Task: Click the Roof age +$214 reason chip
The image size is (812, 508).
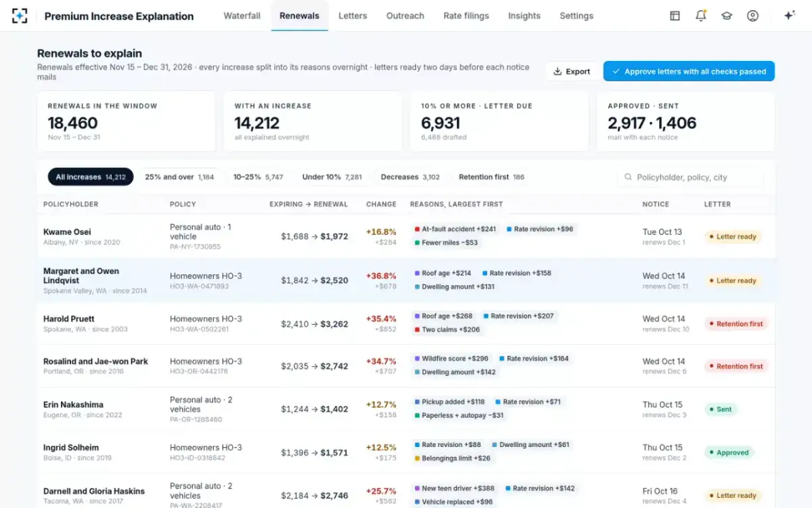Action: tap(443, 273)
